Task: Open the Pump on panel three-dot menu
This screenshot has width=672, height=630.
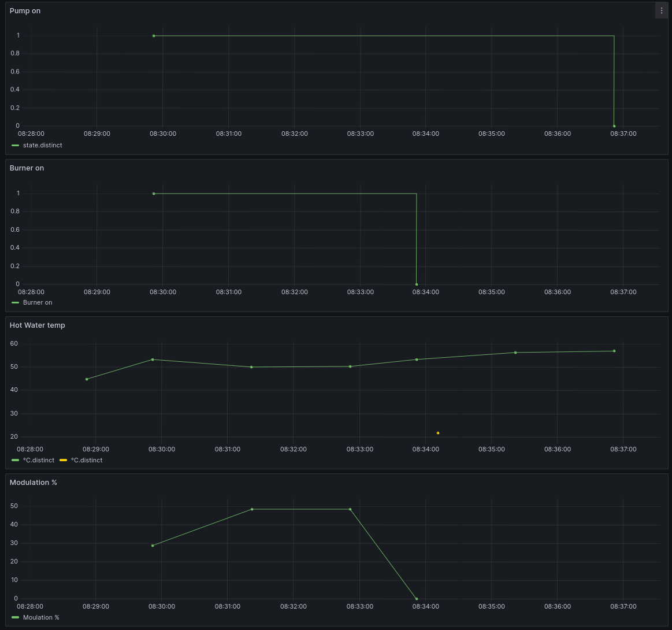Action: [x=661, y=11]
